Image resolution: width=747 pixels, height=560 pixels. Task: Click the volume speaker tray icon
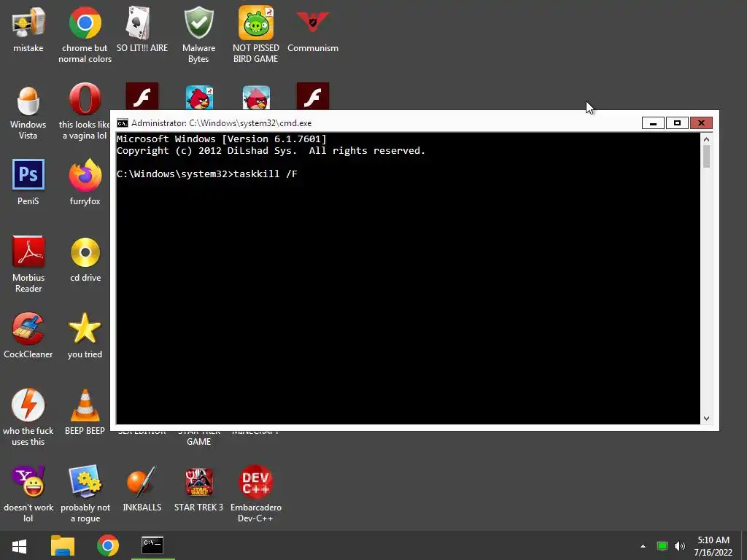pos(680,546)
